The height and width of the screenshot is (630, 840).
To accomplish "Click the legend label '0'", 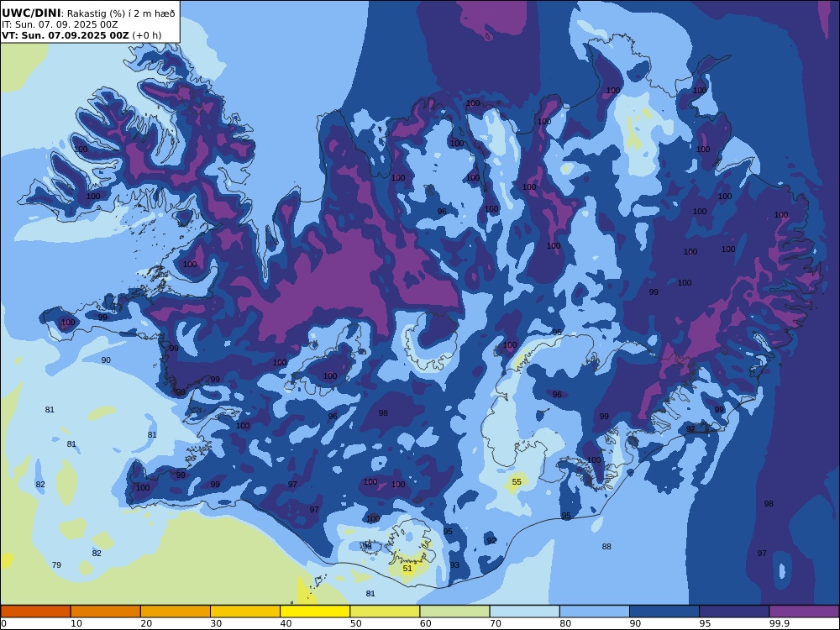I will (3, 623).
